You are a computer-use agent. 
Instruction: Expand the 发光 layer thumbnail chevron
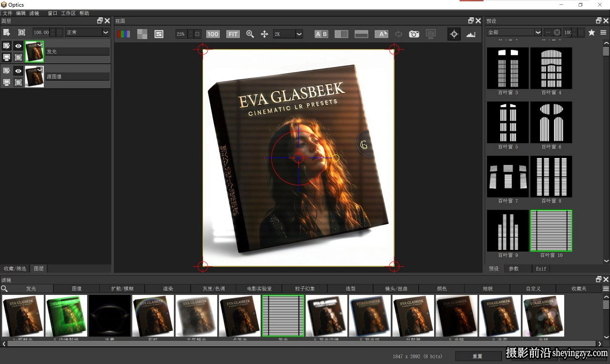click(x=40, y=45)
